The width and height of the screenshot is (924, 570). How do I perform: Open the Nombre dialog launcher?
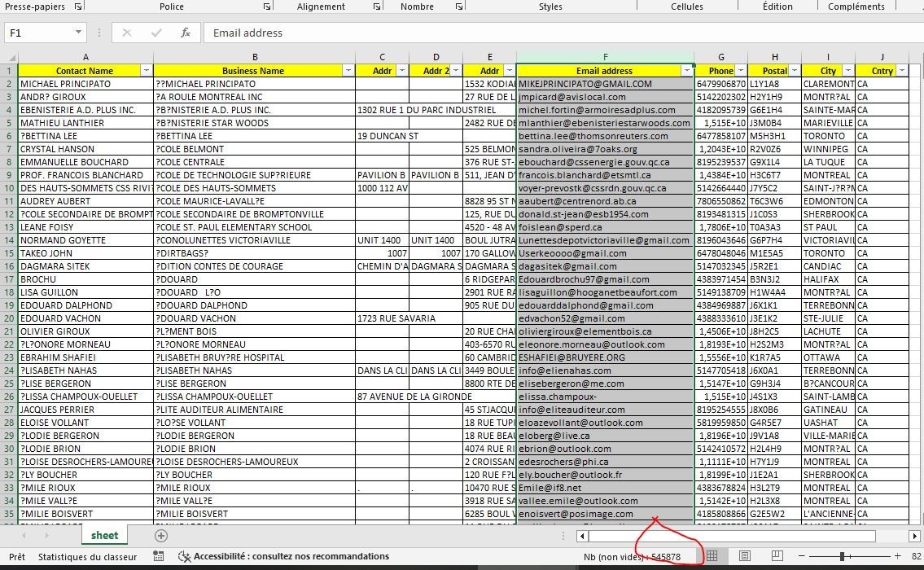[459, 7]
